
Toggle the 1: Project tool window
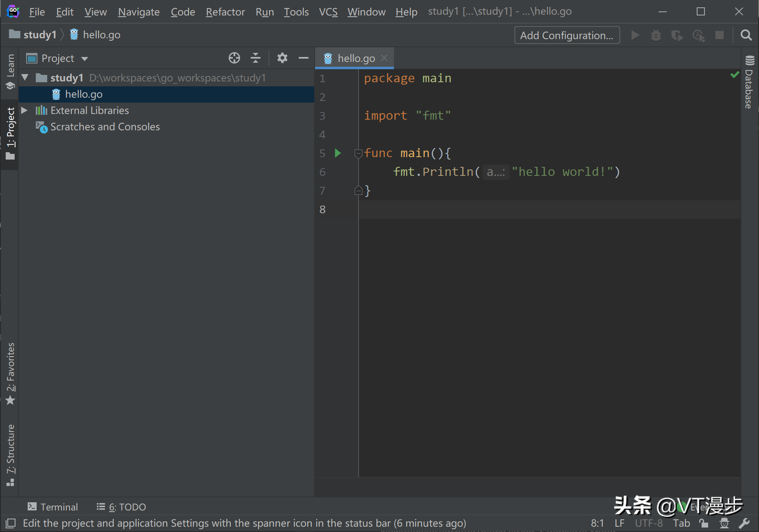coord(10,134)
